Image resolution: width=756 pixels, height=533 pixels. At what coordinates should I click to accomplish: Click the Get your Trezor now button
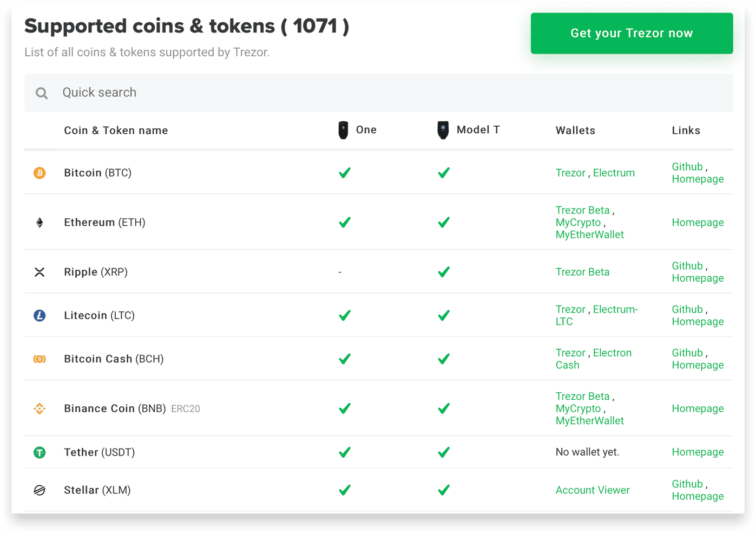point(632,33)
